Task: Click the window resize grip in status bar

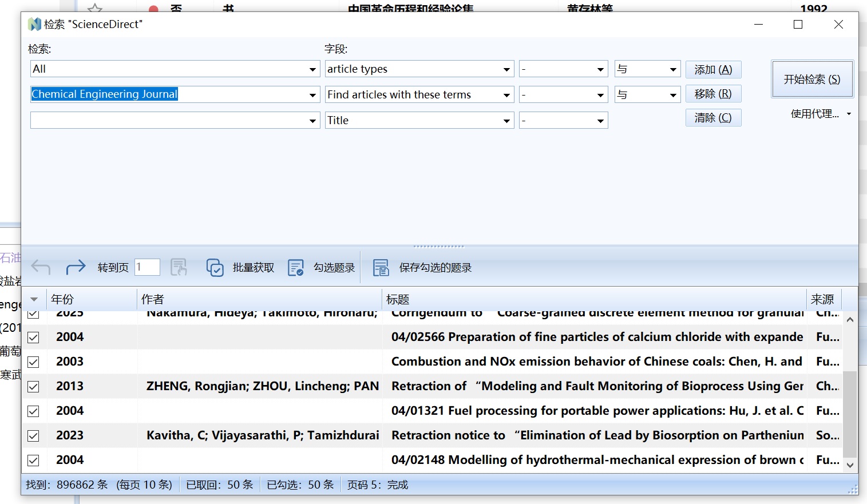Action: pos(853,489)
